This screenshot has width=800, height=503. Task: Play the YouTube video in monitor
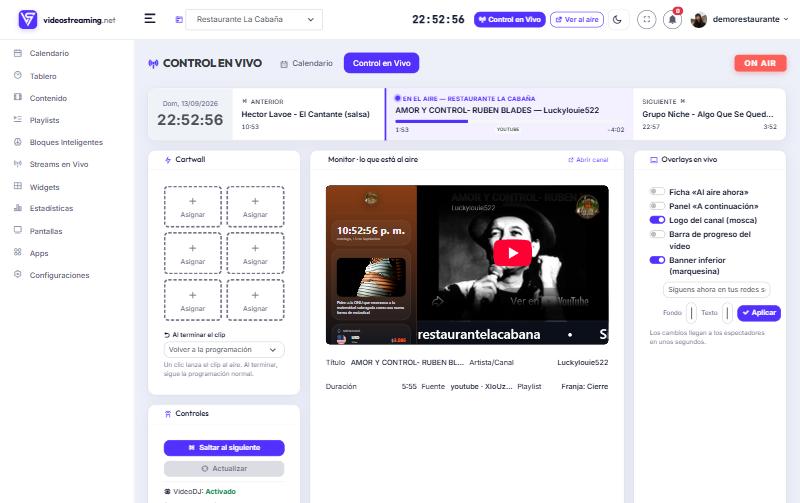click(x=513, y=253)
